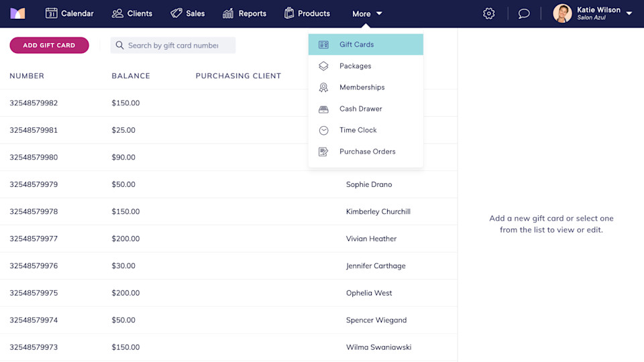Go to the Clients section
The height and width of the screenshot is (362, 644).
coord(132,13)
